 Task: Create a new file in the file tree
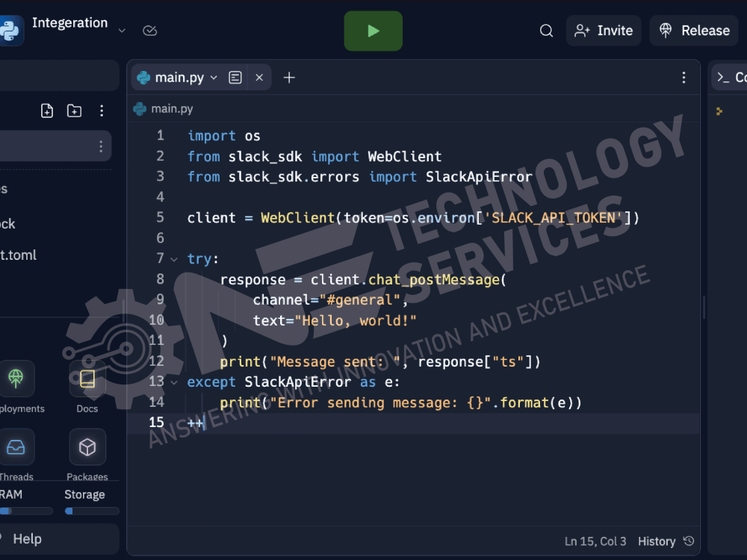[46, 110]
